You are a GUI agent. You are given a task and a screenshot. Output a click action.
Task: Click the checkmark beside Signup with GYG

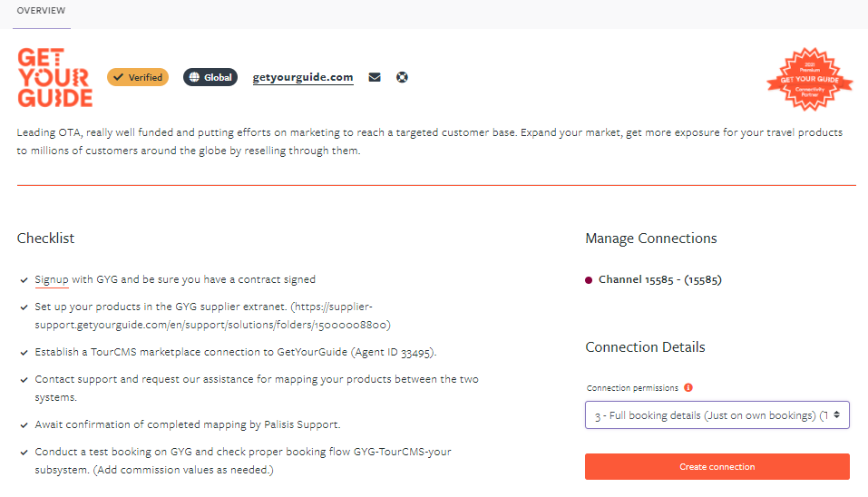click(x=24, y=280)
